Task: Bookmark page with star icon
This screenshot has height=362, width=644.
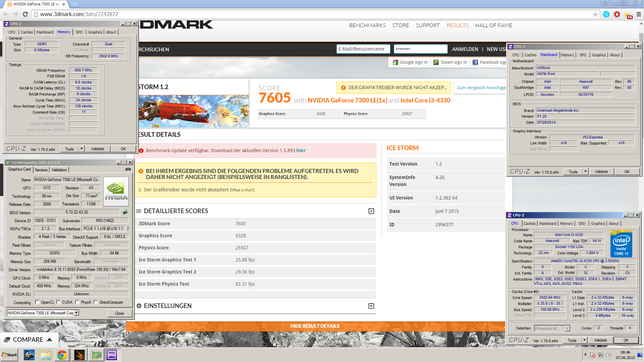Action: (595, 14)
